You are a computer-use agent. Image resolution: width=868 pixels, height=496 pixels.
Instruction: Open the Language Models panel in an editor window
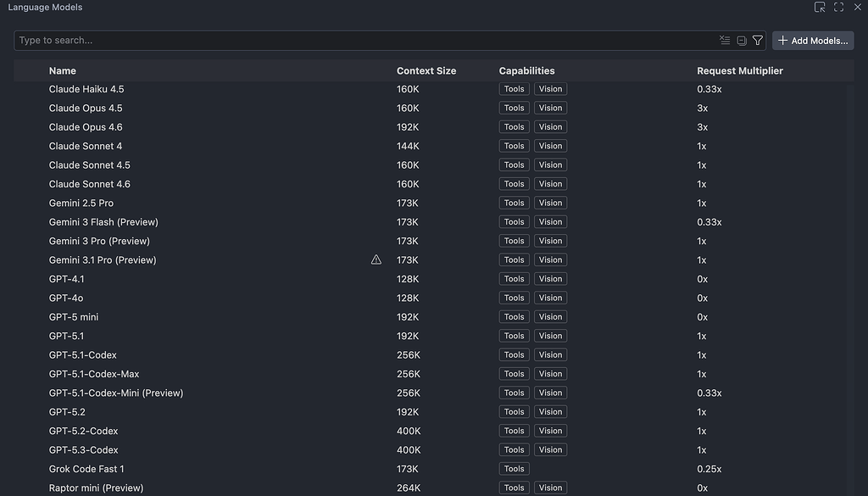(820, 7)
